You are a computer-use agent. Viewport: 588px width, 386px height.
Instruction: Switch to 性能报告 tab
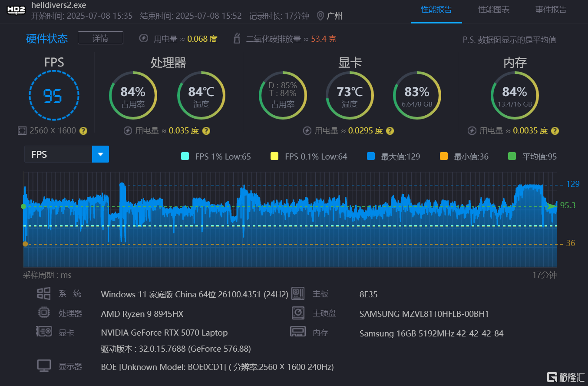[x=436, y=10]
